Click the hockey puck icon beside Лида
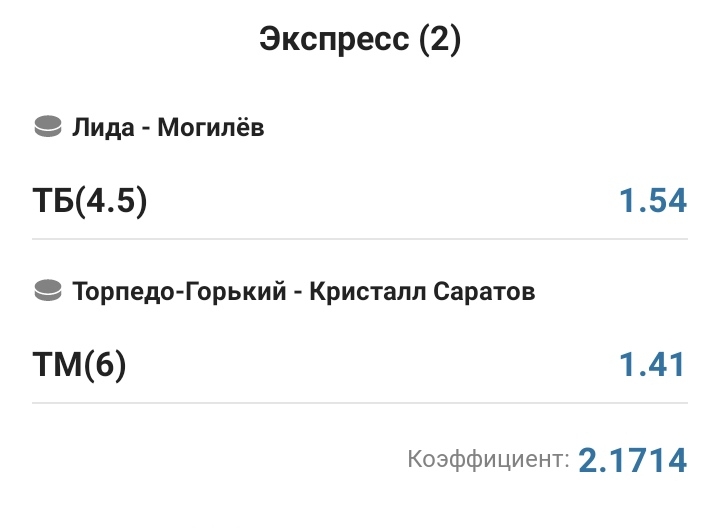Viewport: 720px width, 528px height. click(48, 128)
